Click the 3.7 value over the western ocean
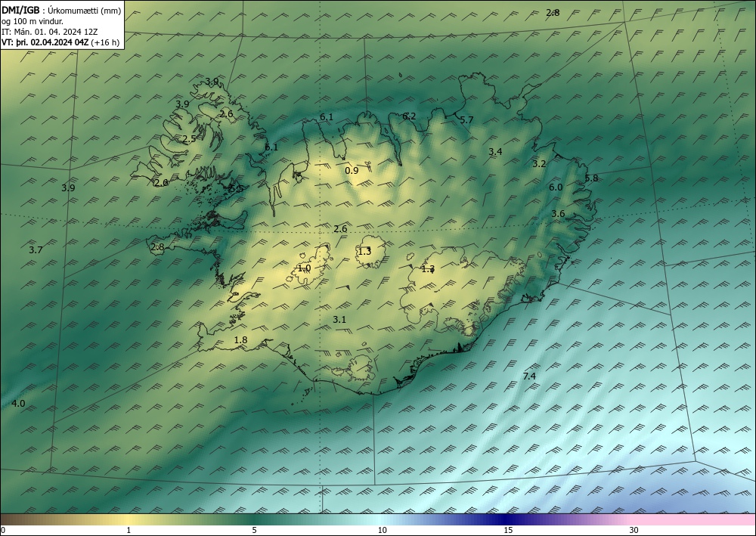 tap(36, 250)
